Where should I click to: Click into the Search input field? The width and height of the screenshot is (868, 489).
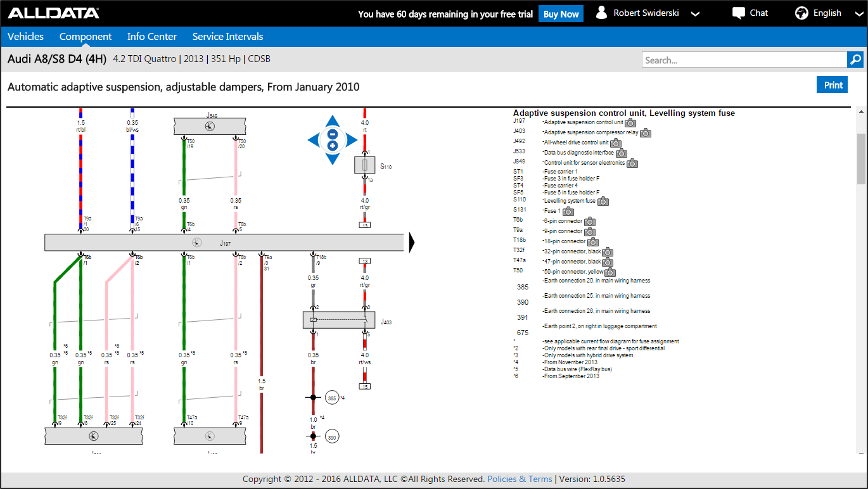tap(744, 60)
